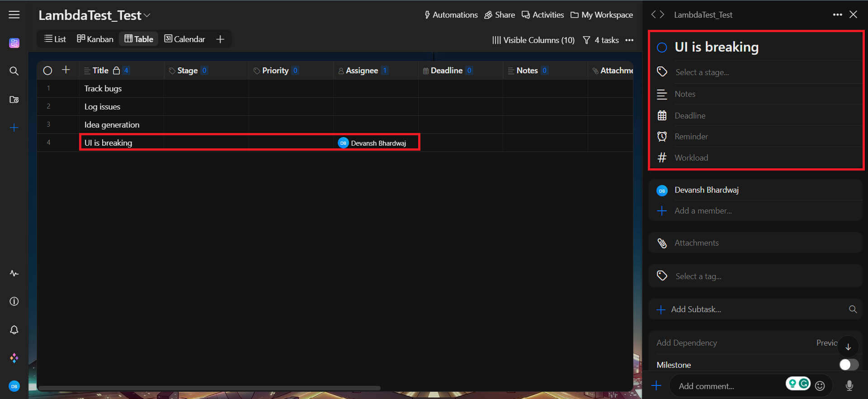This screenshot has height=399, width=868.
Task: Open Visible Columns (10) selector
Action: click(533, 40)
